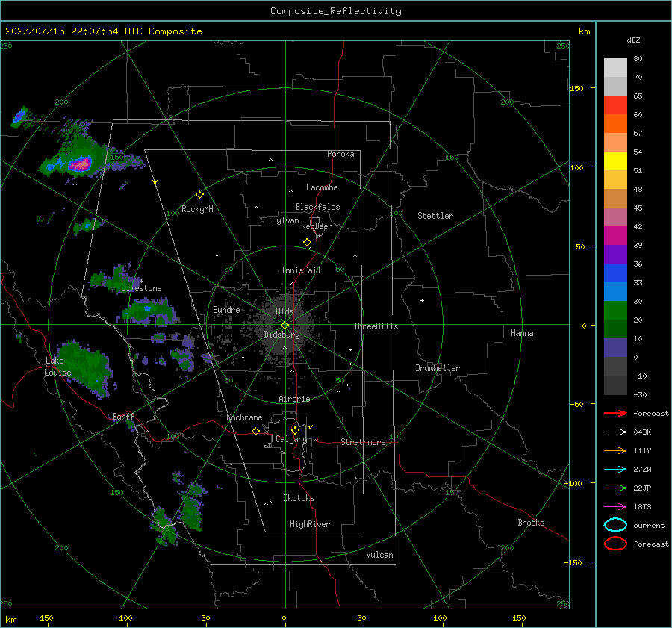This screenshot has height=628, width=672.
Task: Click the dBZ legend heading
Action: click(633, 40)
